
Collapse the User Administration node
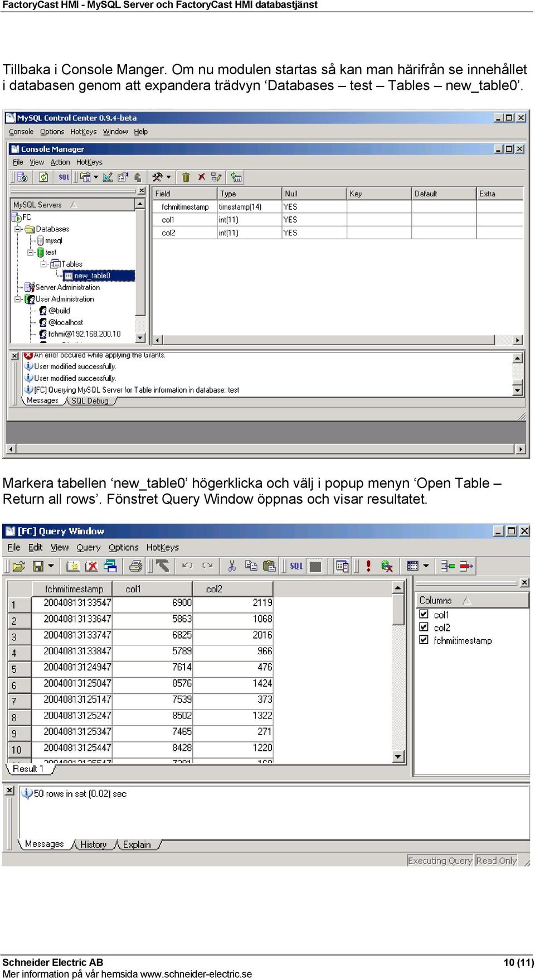pos(18,299)
